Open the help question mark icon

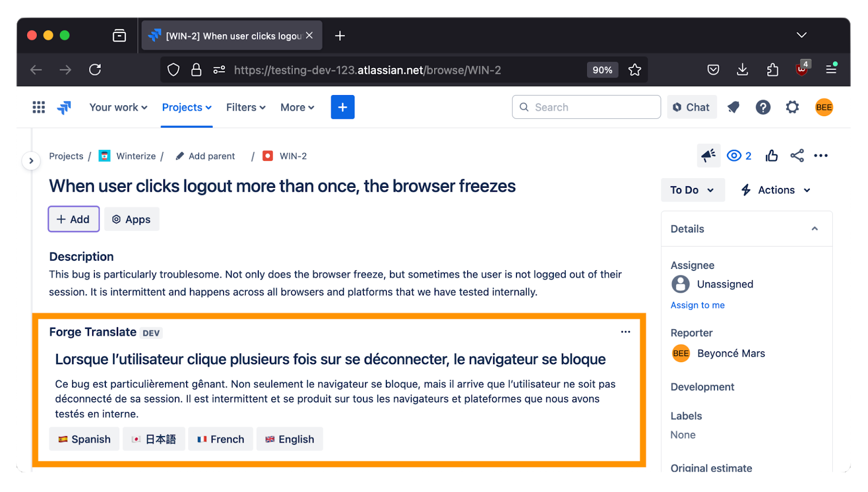(763, 107)
